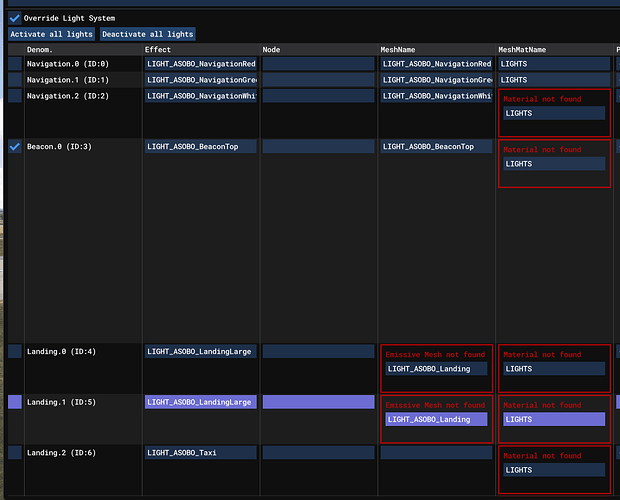
Task: Uncheck the Override Light System checkbox
Action: click(15, 18)
